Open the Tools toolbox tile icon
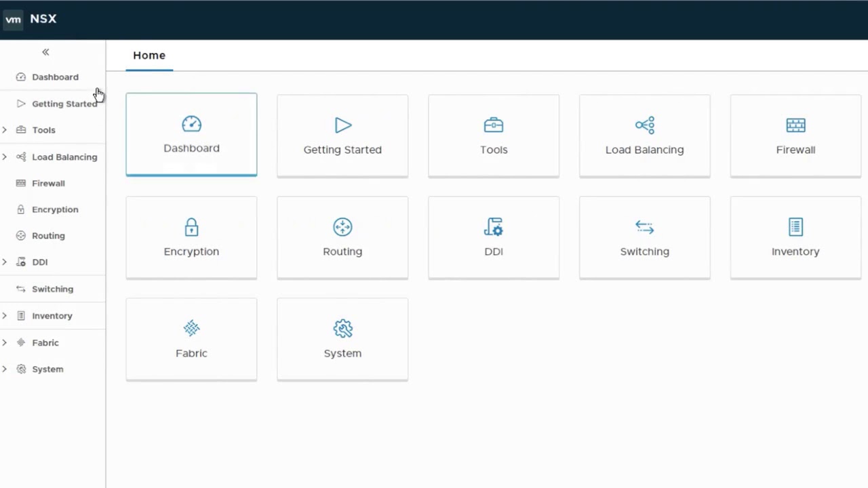 (493, 125)
